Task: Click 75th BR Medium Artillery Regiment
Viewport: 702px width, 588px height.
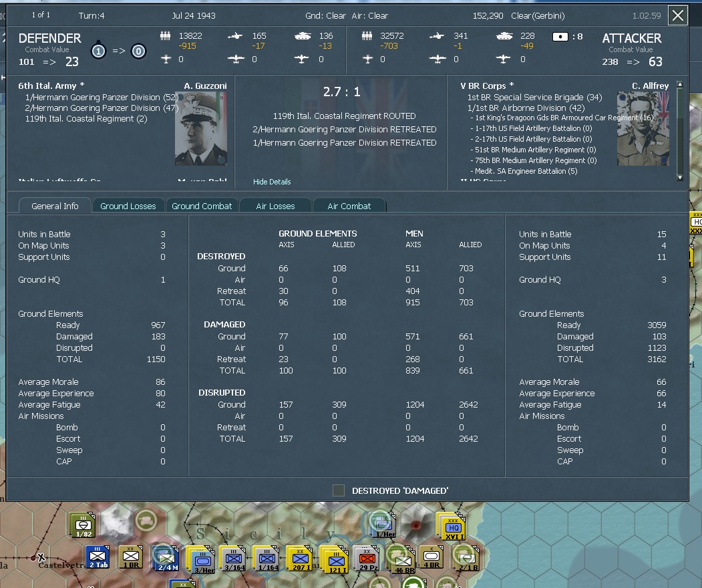Action: point(533,161)
